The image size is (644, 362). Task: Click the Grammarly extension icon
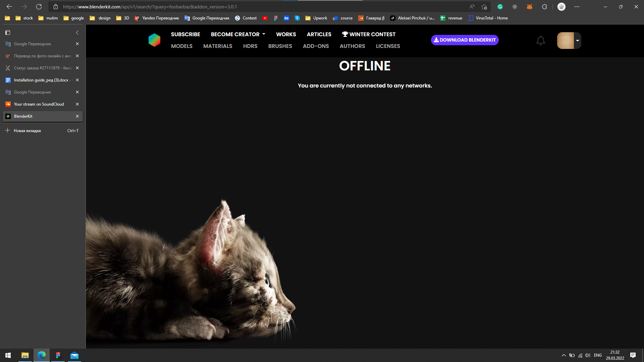[x=500, y=7]
